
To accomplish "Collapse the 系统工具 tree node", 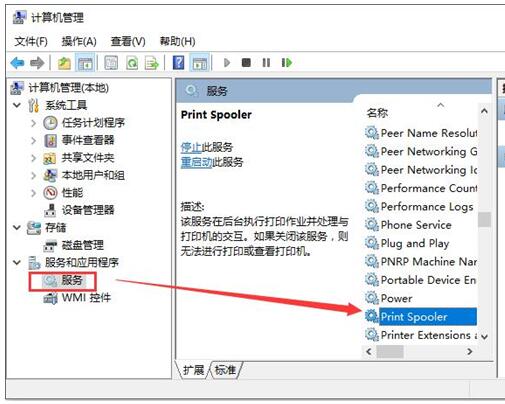I will pos(17,105).
